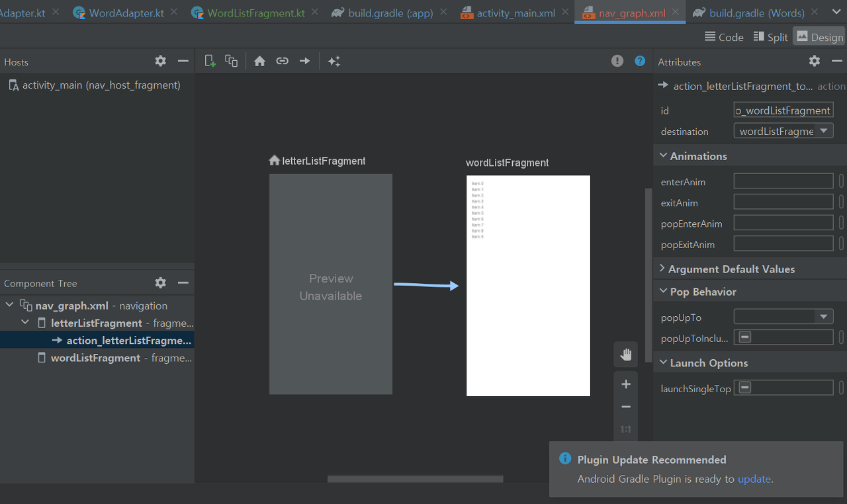This screenshot has width=847, height=504.
Task: Click the Plugin Update Recommended title
Action: click(652, 460)
